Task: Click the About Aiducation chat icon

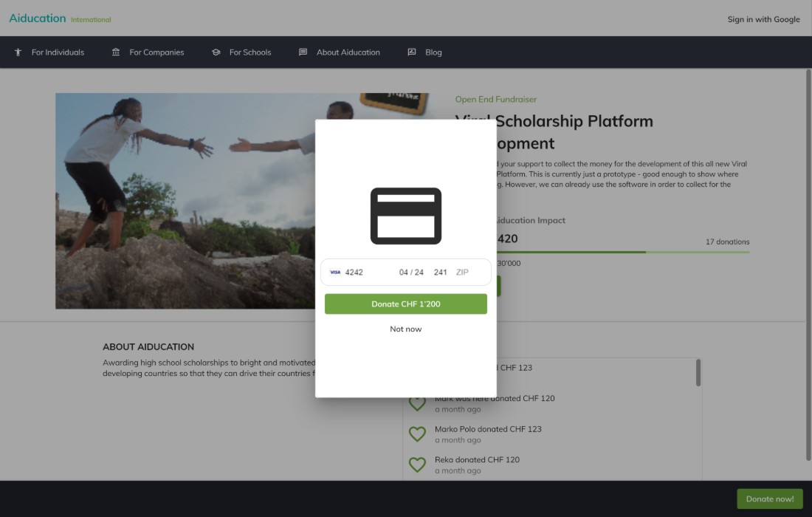Action: 303,52
